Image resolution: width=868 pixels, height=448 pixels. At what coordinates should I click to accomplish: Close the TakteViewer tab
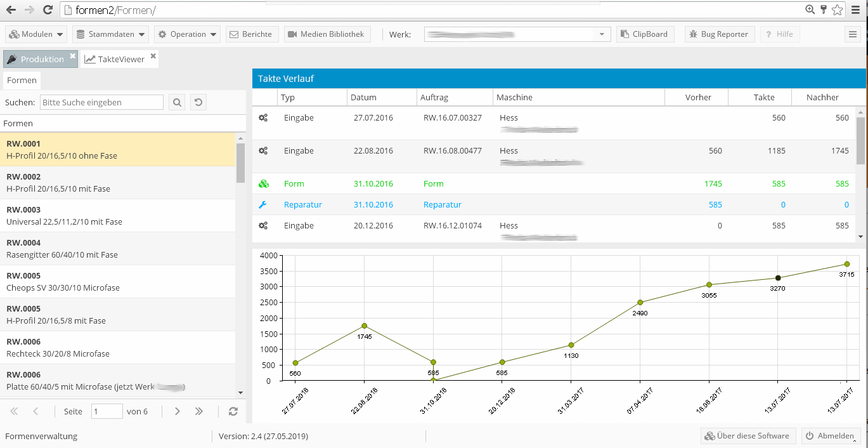(153, 56)
